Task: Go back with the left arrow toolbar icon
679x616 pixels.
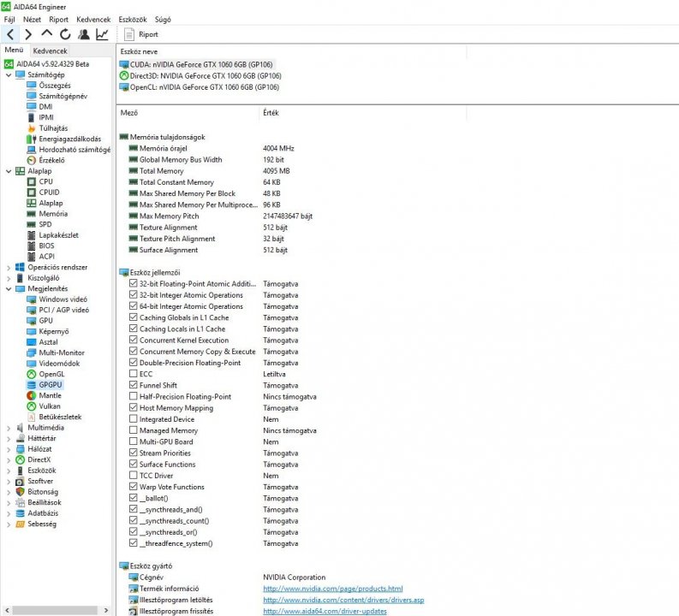Action: 11,34
